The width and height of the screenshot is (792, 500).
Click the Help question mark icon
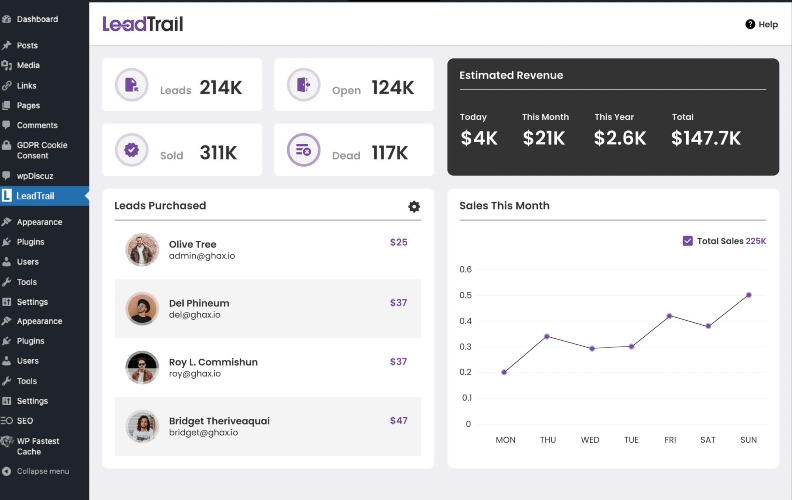(750, 24)
